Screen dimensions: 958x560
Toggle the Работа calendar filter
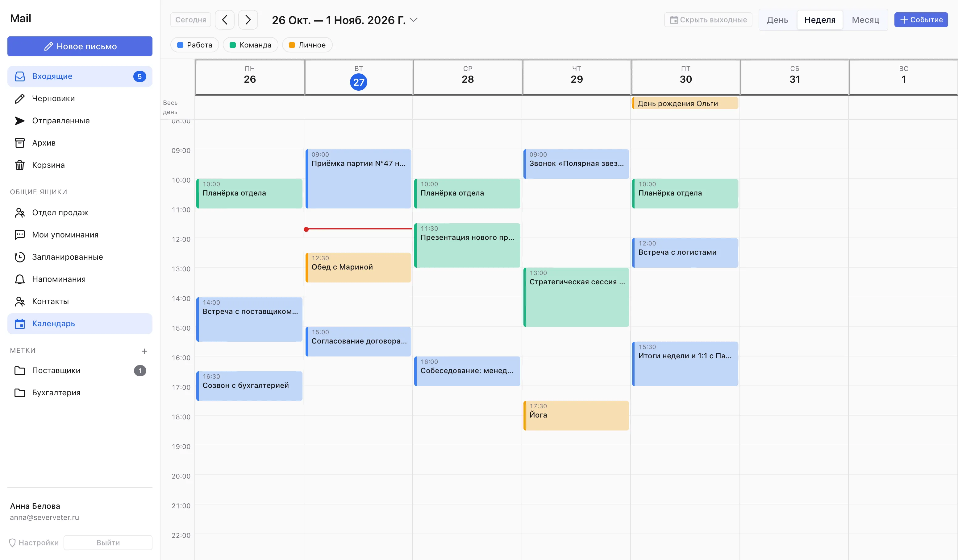pos(195,45)
